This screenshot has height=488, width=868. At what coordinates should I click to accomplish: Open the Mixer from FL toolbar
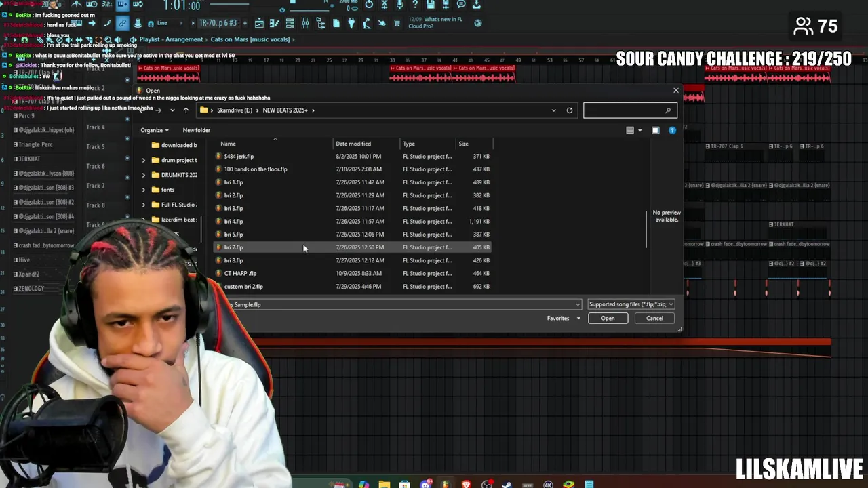[305, 23]
